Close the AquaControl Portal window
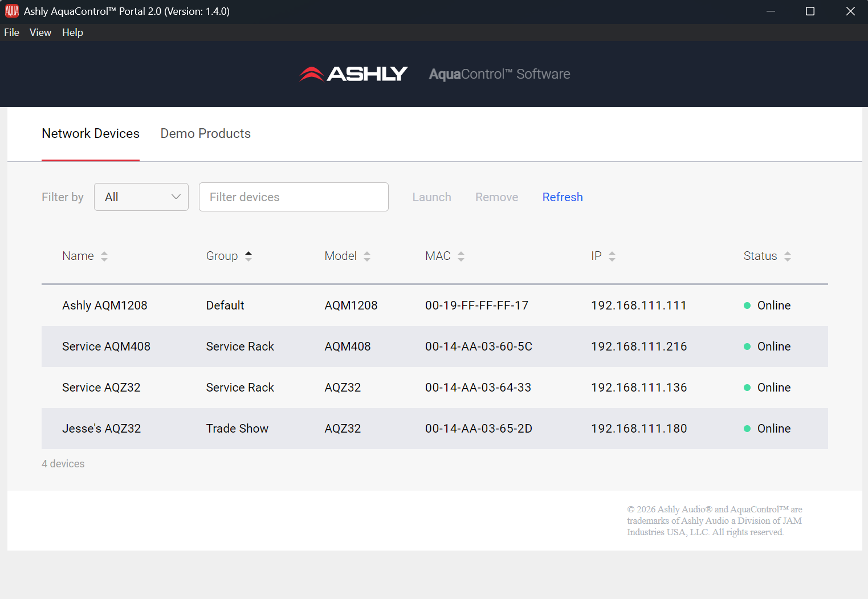Screen dimensions: 868x599 click(x=850, y=11)
